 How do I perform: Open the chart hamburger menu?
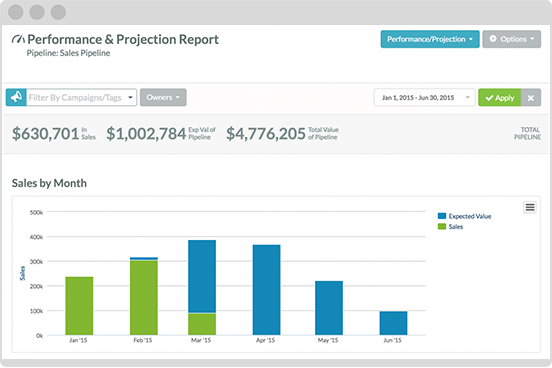click(530, 207)
